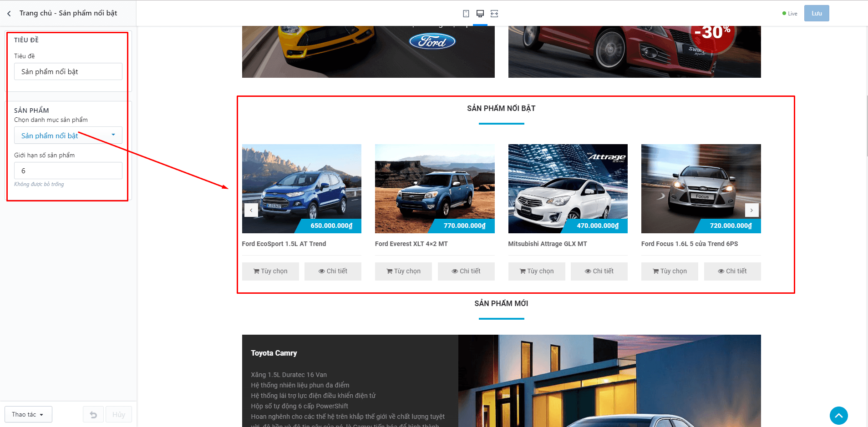Screen dimensions: 868x427
Task: Open the Ford Focus product image
Action: 701,188
